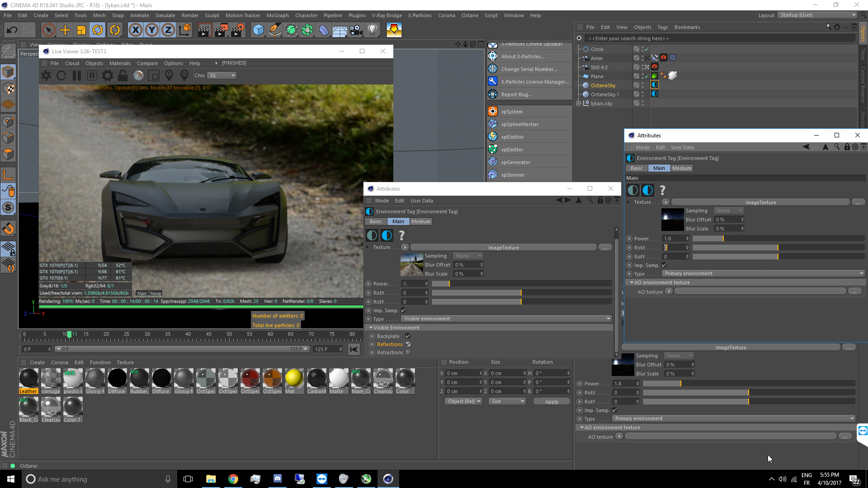The height and width of the screenshot is (488, 868).
Task: Select the OctaneSky object in Objects list
Action: tap(603, 85)
